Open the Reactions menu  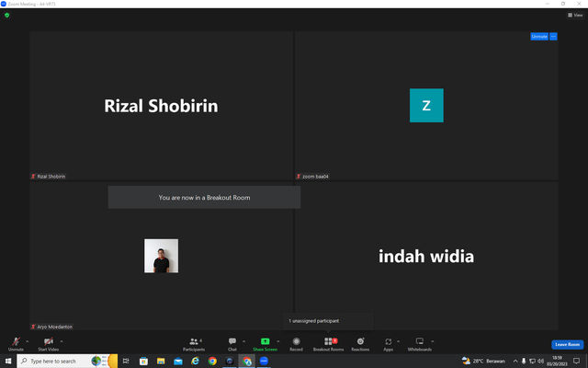coord(360,344)
